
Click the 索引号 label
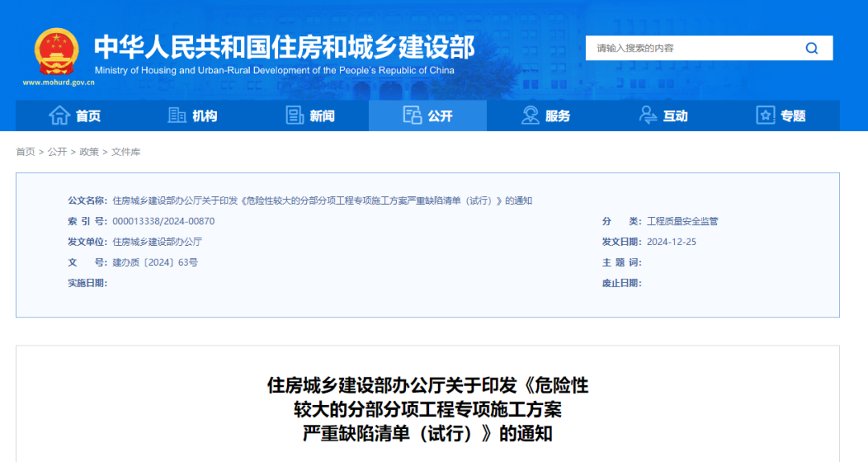point(88,221)
